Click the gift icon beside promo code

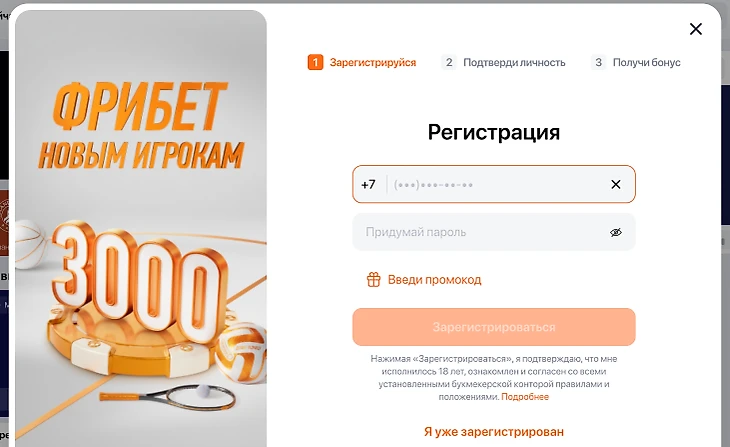click(373, 279)
